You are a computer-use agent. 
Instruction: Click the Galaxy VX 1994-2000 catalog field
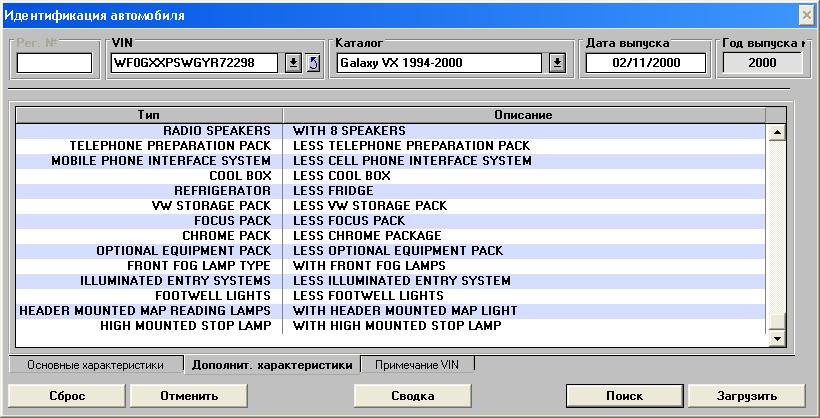(x=440, y=63)
